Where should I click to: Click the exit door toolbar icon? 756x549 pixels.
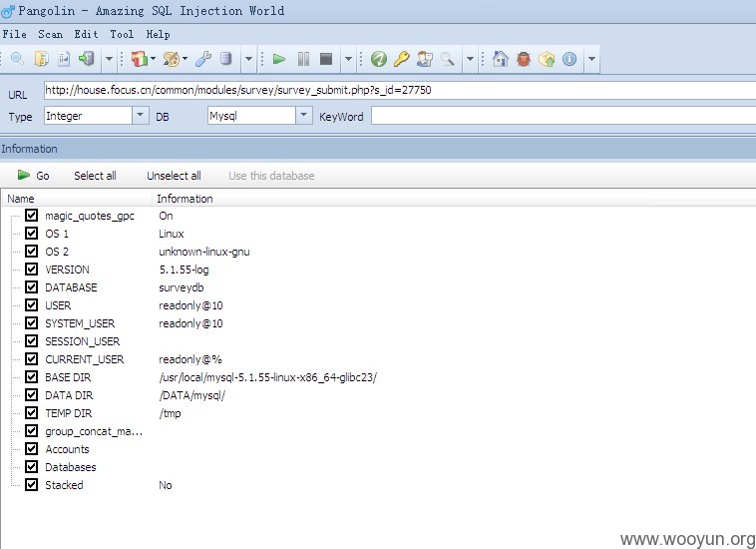(87, 59)
